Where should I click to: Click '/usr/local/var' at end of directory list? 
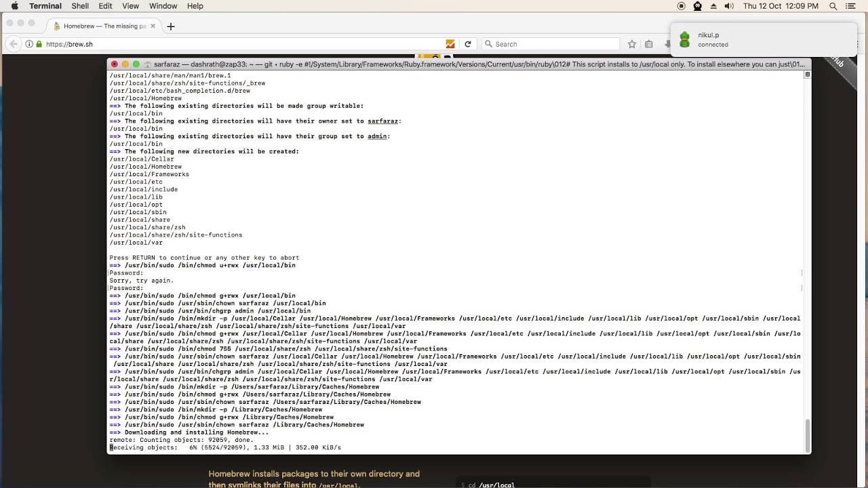coord(136,243)
